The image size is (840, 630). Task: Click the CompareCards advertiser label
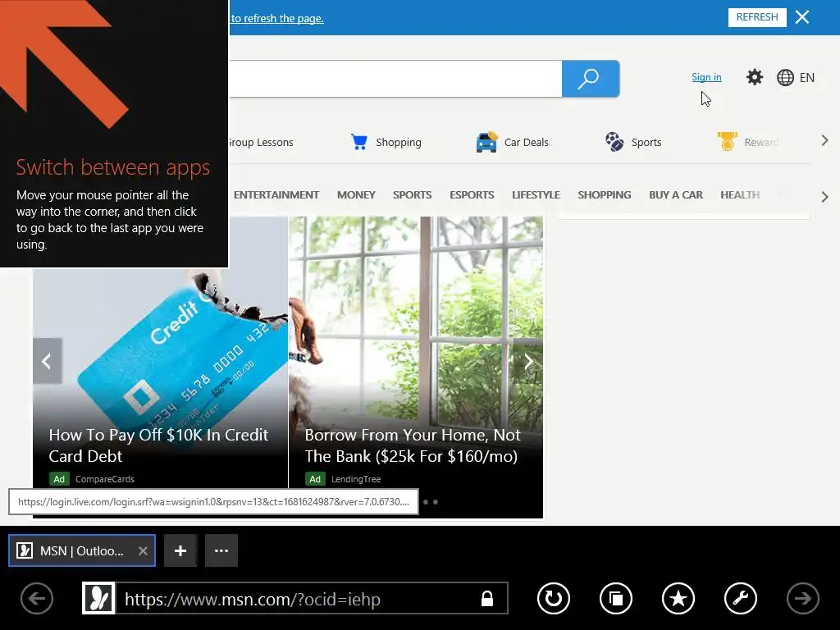105,479
